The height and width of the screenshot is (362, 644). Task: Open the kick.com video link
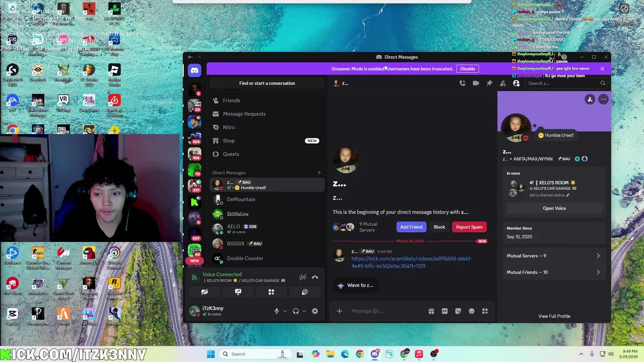click(x=412, y=262)
